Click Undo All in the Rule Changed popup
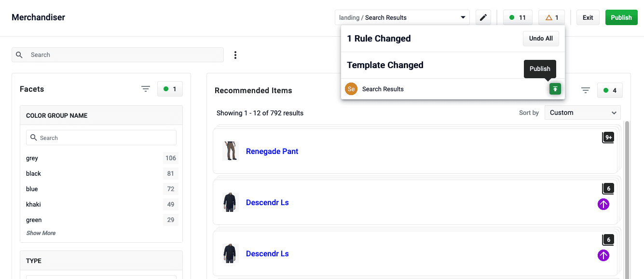 point(541,38)
